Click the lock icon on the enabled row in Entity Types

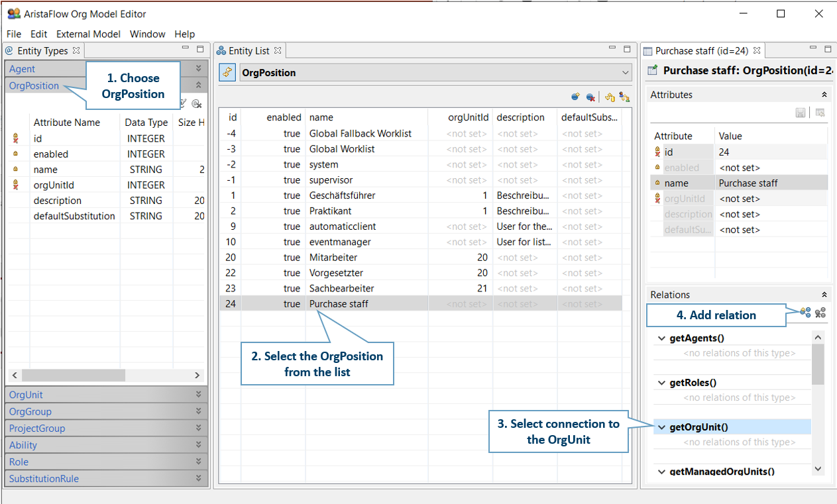point(16,154)
